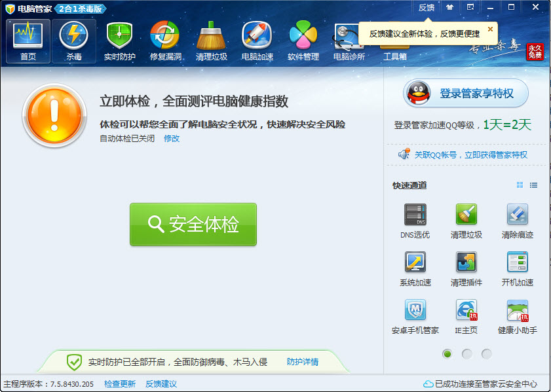
Task: Launch 系统加速 quick tool
Action: click(415, 268)
